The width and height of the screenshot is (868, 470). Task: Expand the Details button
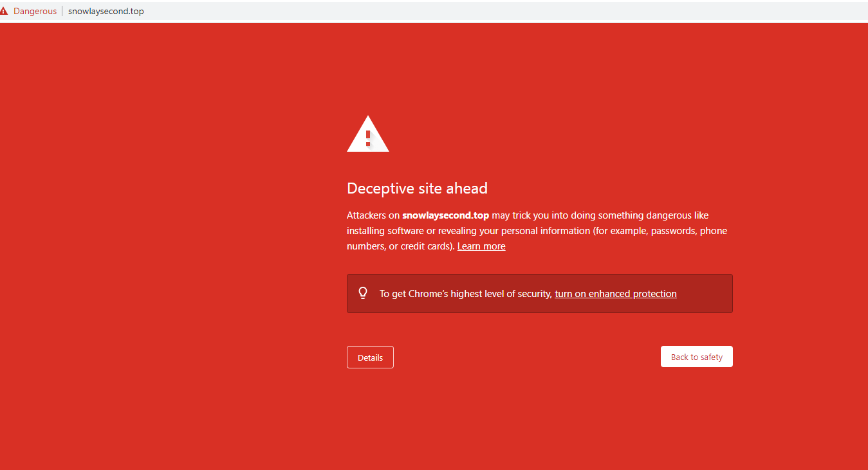(x=370, y=357)
